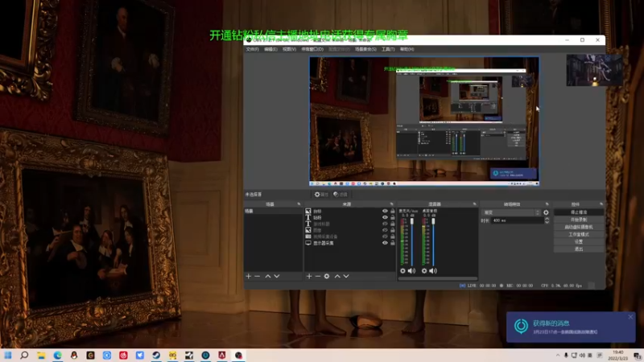644x362 pixels.
Task: Open the 文件(F) menu
Action: [252, 49]
